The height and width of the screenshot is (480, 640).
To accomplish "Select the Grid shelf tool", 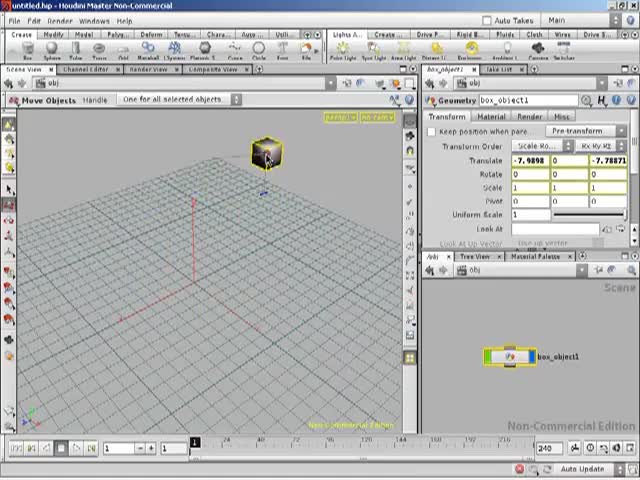I will 123,51.
